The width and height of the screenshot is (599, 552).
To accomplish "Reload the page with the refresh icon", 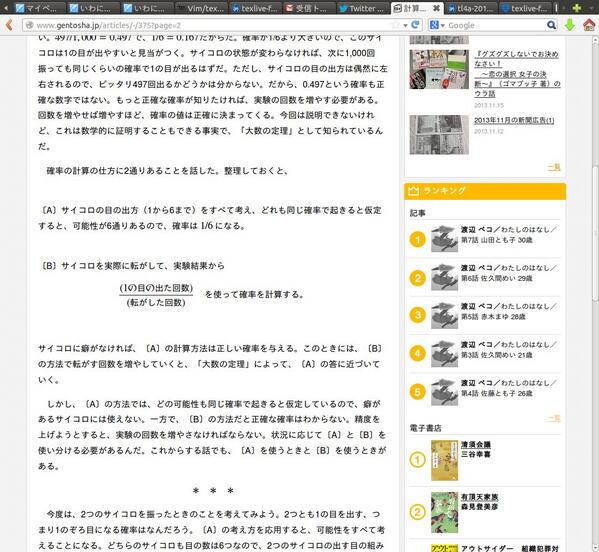I will coord(415,25).
